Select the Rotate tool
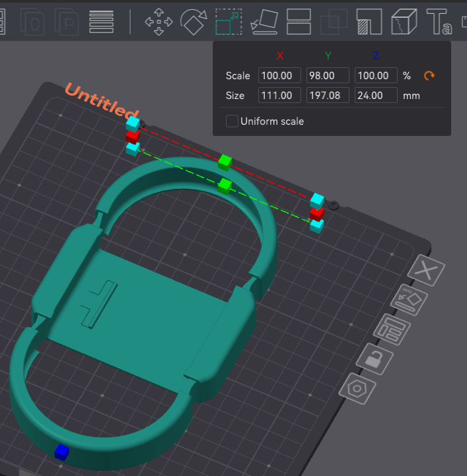467x476 pixels. pyautogui.click(x=194, y=22)
